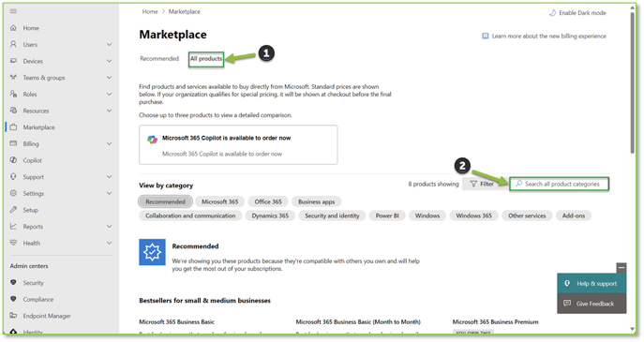Select Security and identity category pill
This screenshot has width=644, height=342.
pos(332,216)
